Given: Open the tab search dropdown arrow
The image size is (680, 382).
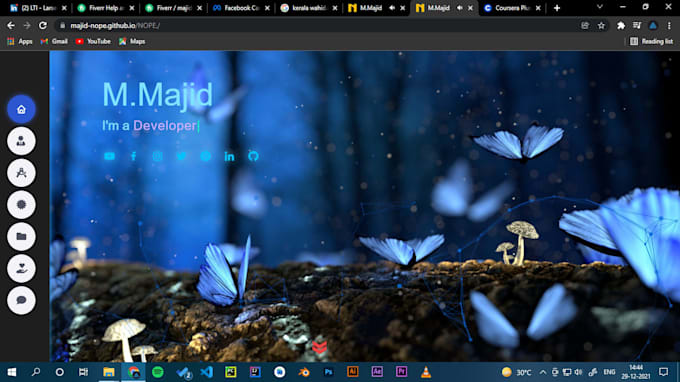Looking at the screenshot, I should [600, 7].
